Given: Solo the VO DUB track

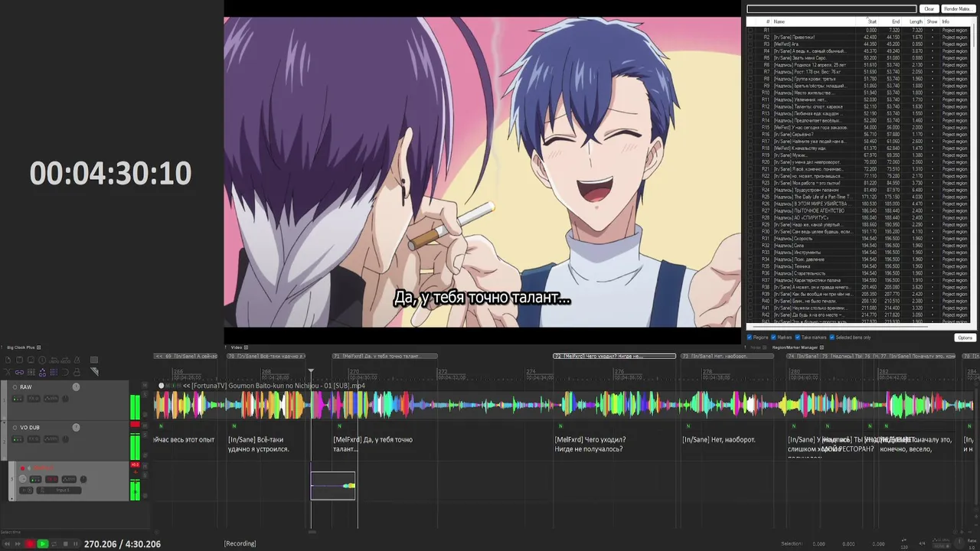Looking at the screenshot, I should pyautogui.click(x=145, y=435).
